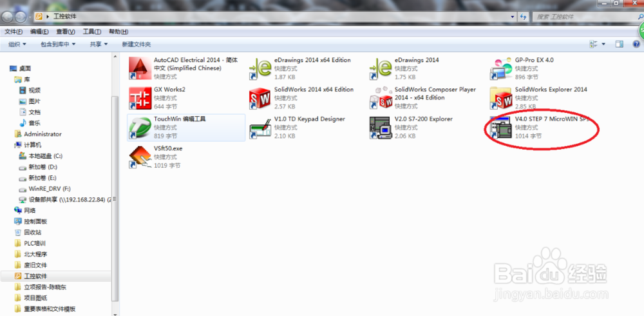Screen dimensions: 644x316
Task: Click the Back navigation arrow button
Action: (x=8, y=17)
